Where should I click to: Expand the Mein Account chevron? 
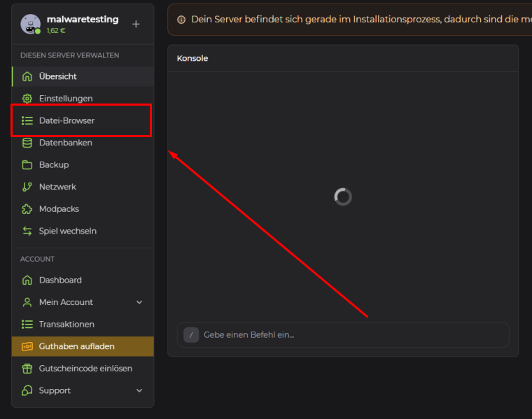(139, 302)
